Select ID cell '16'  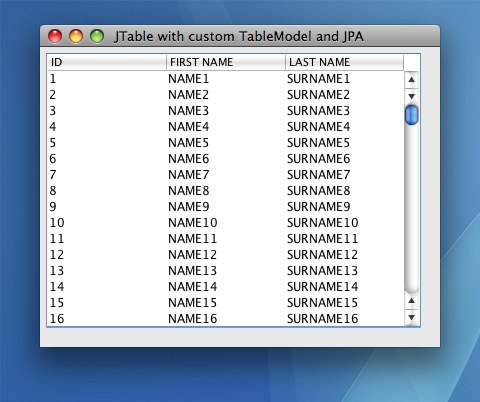point(107,319)
